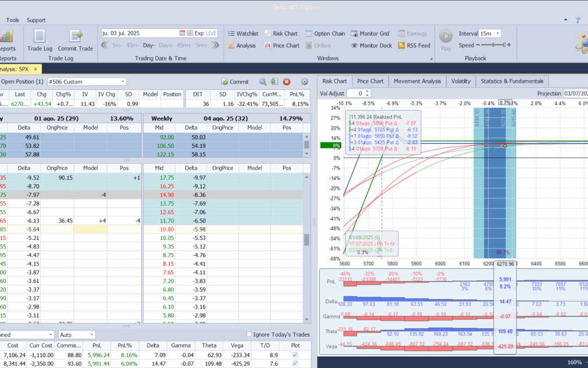Image resolution: width=588 pixels, height=368 pixels.
Task: Click the 45m+ time step button
Action: (x=184, y=45)
